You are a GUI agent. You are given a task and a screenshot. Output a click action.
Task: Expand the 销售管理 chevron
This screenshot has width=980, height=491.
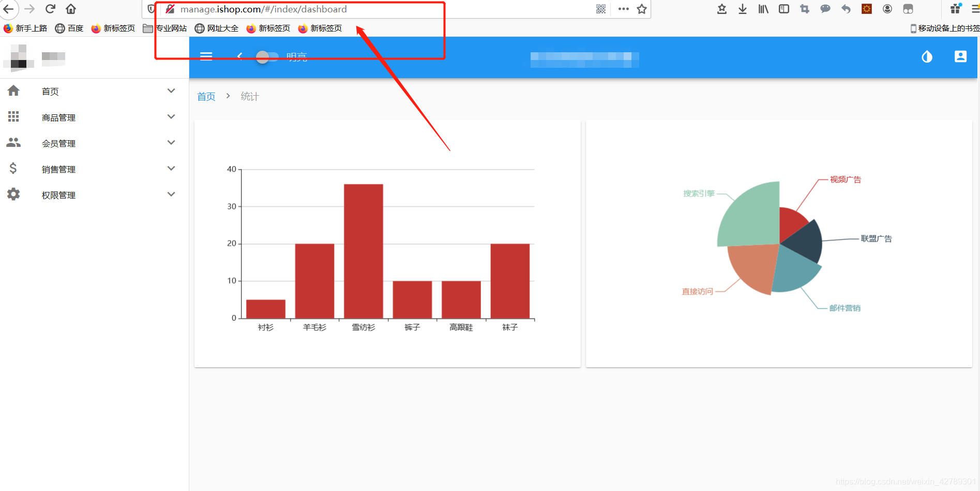(171, 169)
